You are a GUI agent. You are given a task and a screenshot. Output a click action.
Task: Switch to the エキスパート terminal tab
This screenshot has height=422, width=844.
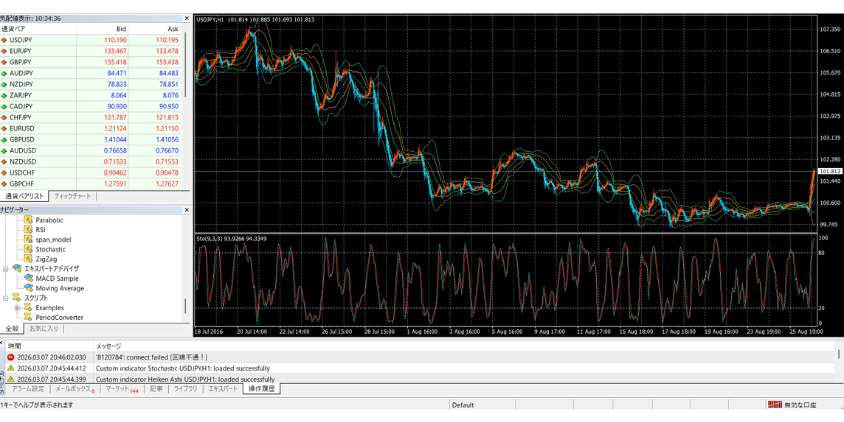click(x=223, y=389)
